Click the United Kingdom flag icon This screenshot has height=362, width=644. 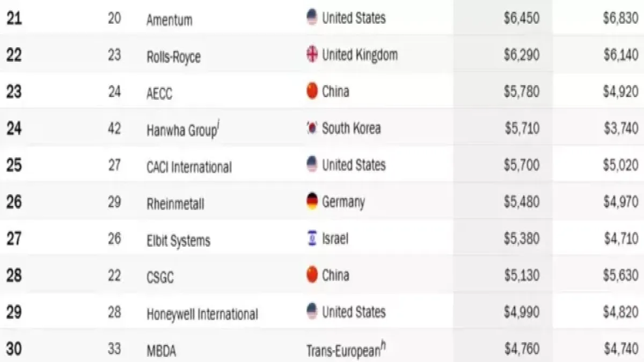coord(312,55)
